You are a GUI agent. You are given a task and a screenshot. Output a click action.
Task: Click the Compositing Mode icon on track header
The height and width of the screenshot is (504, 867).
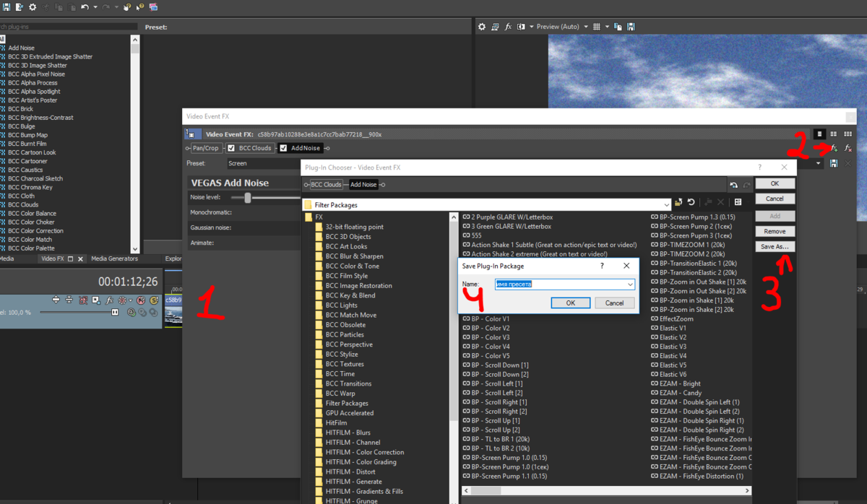click(x=131, y=313)
